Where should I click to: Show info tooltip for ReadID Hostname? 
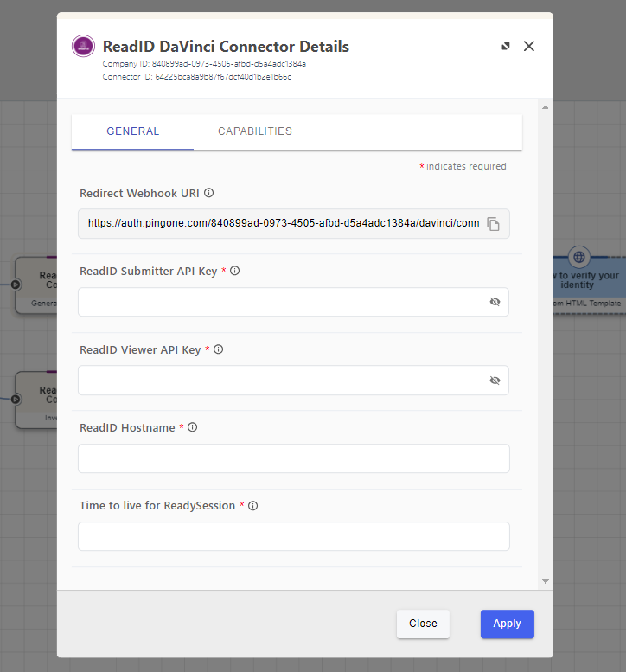(193, 427)
